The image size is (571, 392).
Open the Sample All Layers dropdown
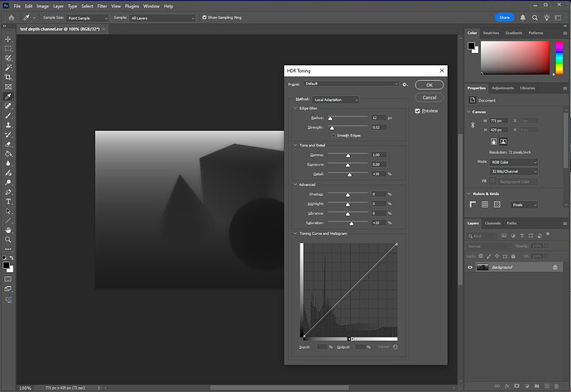click(x=162, y=18)
